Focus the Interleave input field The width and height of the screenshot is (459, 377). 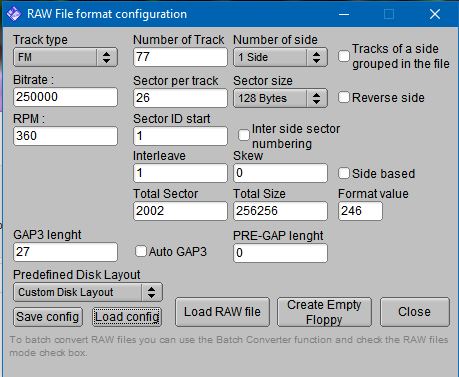[x=180, y=173]
